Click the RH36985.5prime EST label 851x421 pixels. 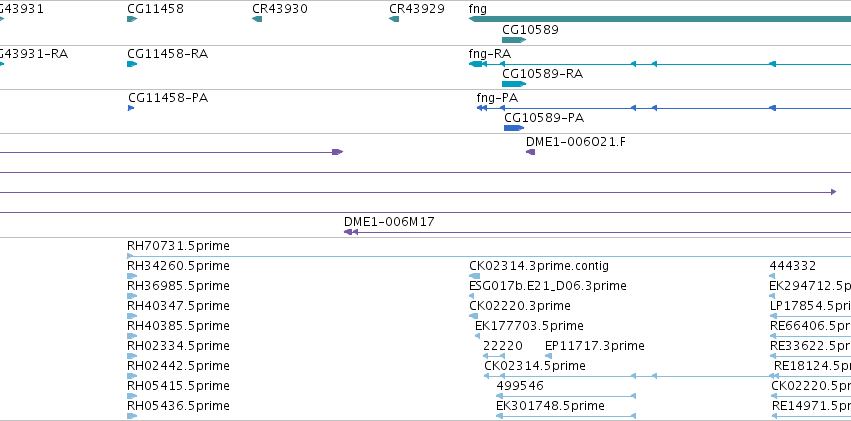pos(178,286)
